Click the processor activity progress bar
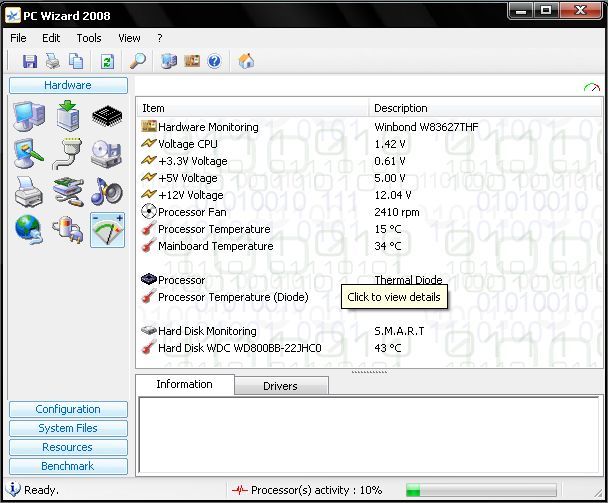Image resolution: width=608 pixels, height=503 pixels. (481, 490)
